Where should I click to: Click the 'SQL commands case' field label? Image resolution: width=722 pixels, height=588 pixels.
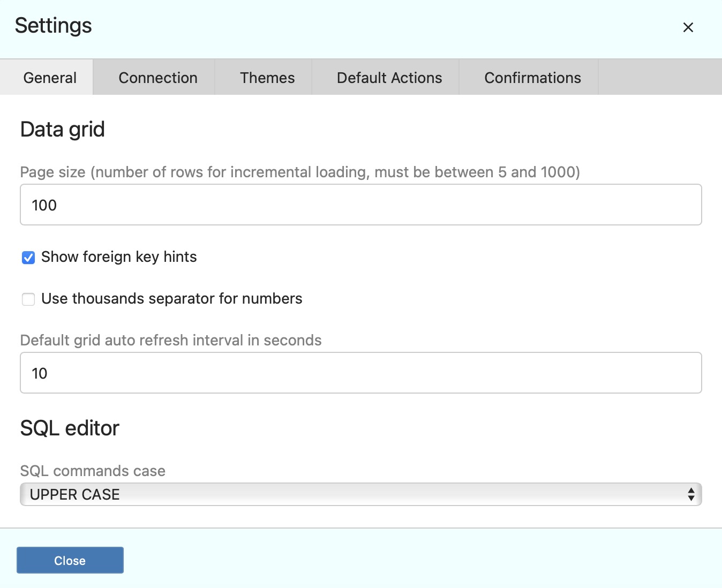tap(93, 471)
